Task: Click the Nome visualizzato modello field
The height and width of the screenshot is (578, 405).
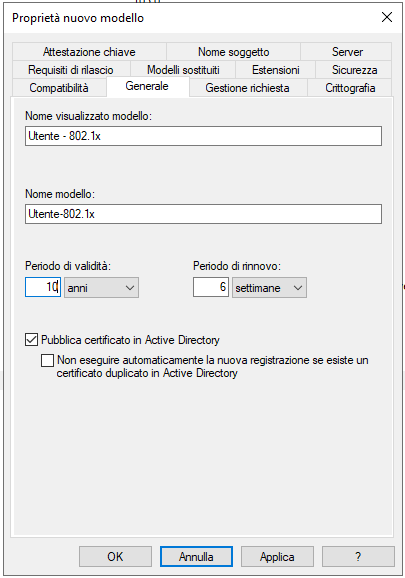Action: pos(203,136)
